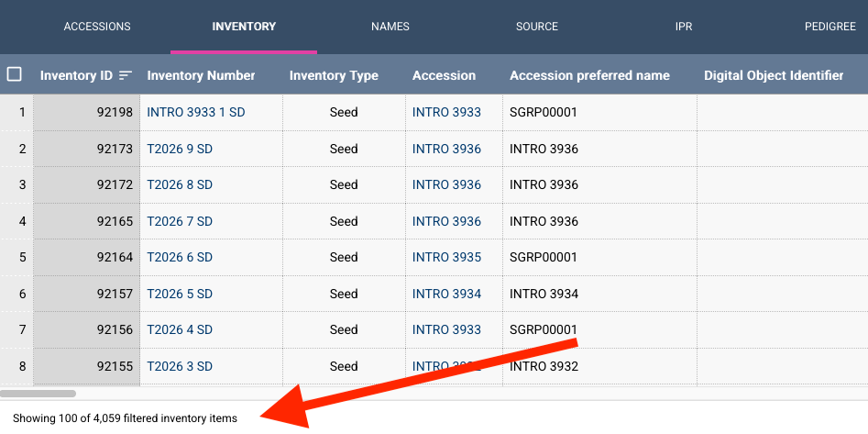Click accession link INTRO 3935
Screen dimensions: 868x434
pyautogui.click(x=446, y=257)
